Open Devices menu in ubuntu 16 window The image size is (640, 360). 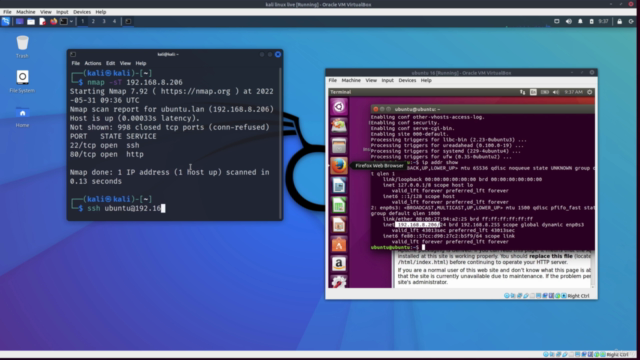coord(407,80)
